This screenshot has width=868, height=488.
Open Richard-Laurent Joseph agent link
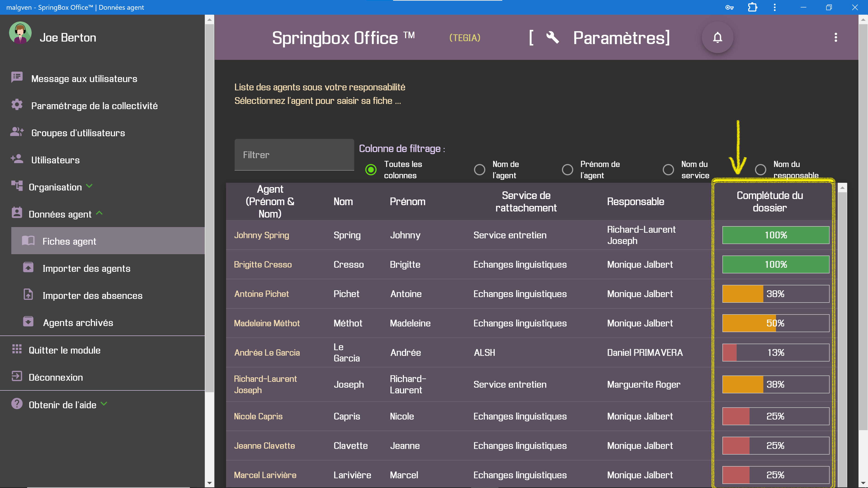coord(265,384)
